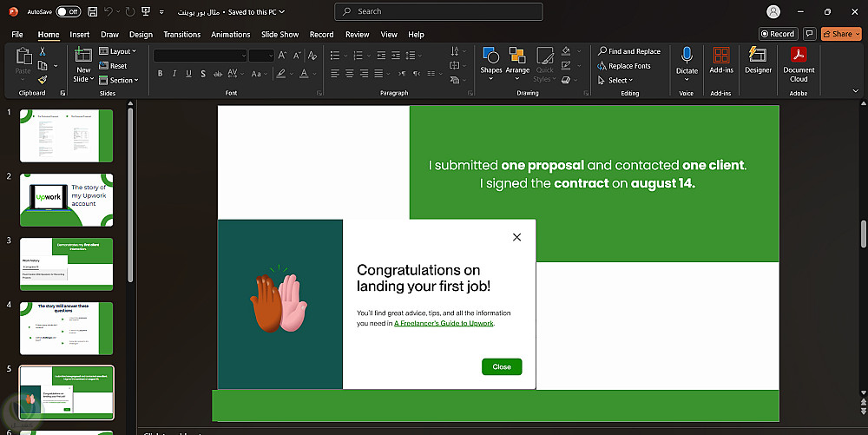Open the line spacing dropdown
Viewport: 868px width, 435px height.
(413, 56)
